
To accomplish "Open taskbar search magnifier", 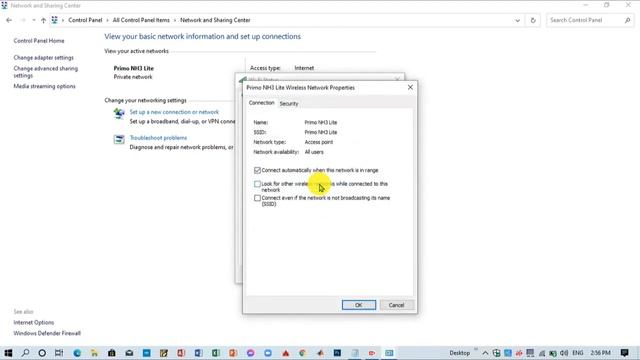I will 25,353.
